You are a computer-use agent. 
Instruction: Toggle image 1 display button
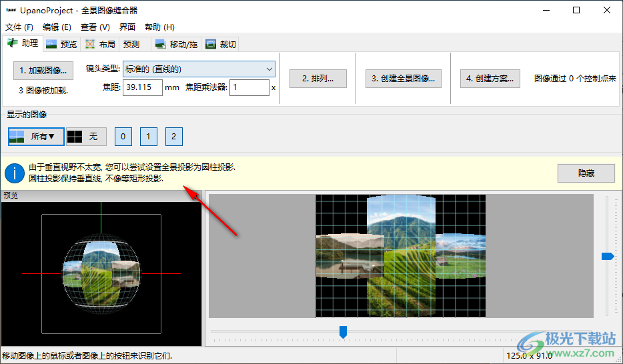click(x=149, y=137)
